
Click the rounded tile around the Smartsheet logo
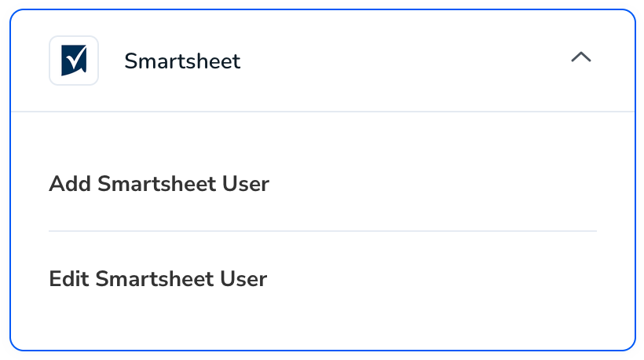point(74,61)
